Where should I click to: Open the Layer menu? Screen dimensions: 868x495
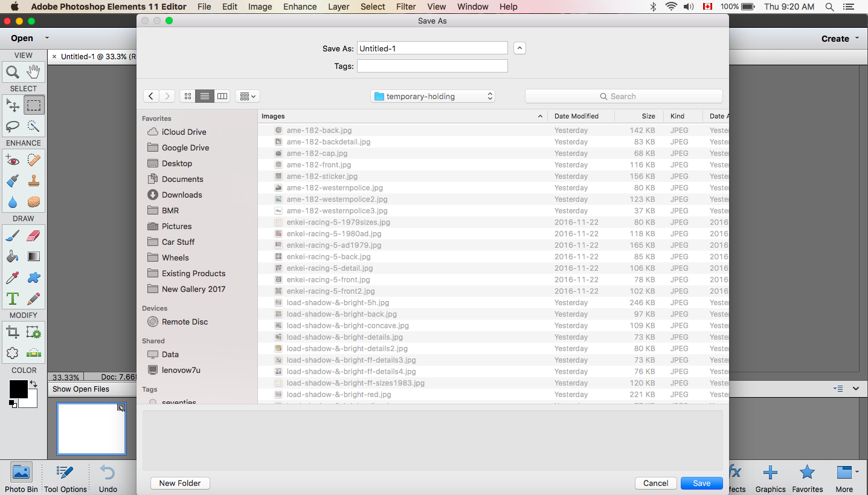[x=338, y=7]
